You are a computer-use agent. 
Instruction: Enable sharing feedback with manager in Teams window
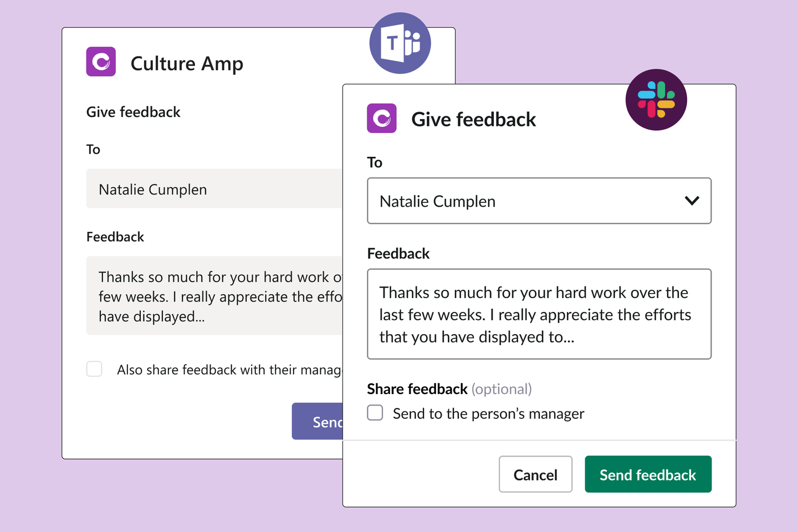click(94, 369)
